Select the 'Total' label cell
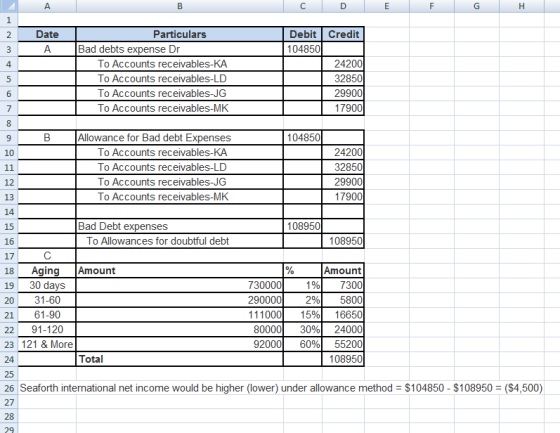Image resolution: width=560 pixels, height=433 pixels. pos(180,359)
